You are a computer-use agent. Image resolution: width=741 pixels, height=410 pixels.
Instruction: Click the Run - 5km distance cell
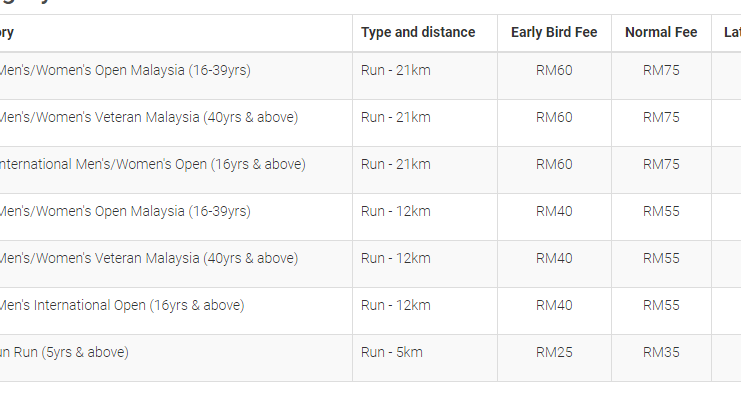click(x=392, y=352)
